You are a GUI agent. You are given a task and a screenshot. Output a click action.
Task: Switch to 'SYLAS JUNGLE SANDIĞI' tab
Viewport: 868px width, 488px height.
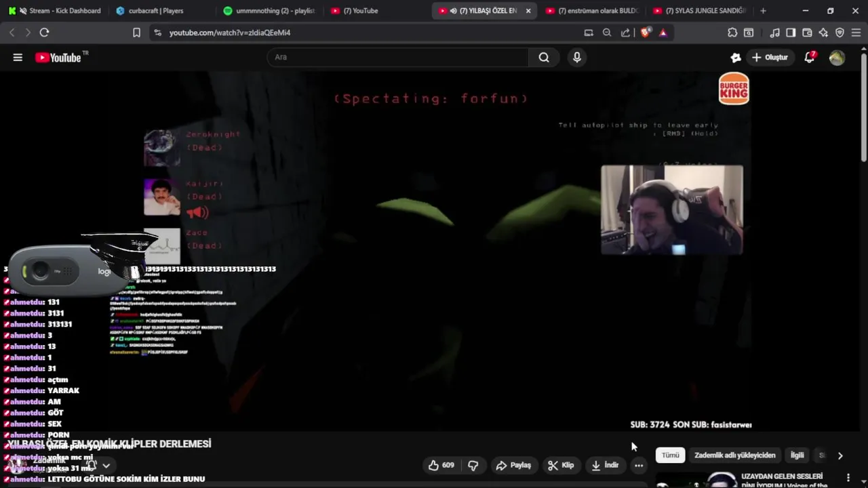click(699, 11)
